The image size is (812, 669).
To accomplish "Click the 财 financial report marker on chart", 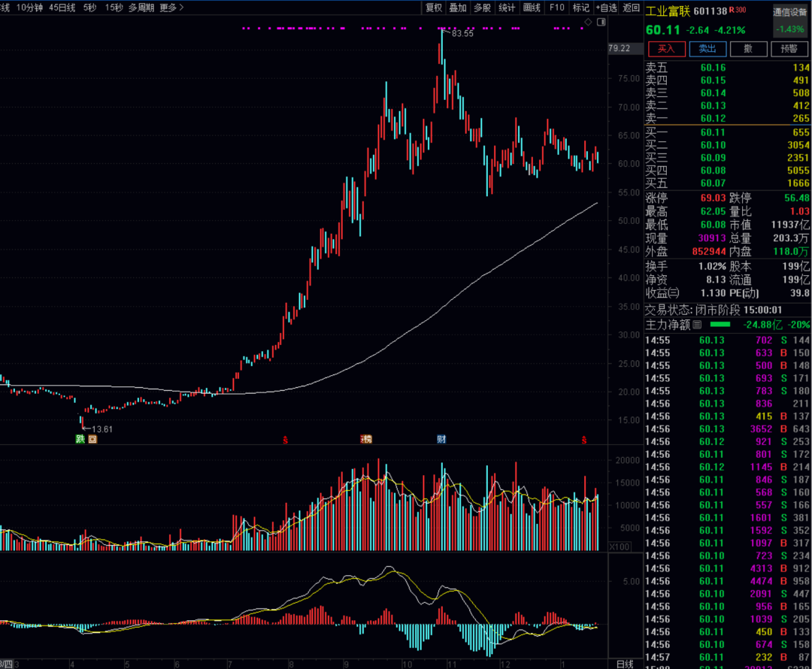I will [442, 439].
